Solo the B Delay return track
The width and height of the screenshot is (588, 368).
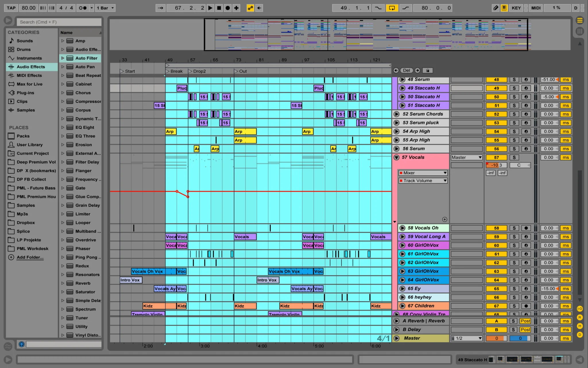pos(513,330)
